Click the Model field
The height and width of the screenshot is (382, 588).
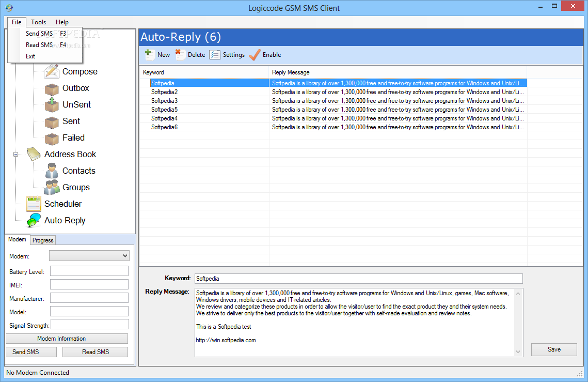[89, 311]
